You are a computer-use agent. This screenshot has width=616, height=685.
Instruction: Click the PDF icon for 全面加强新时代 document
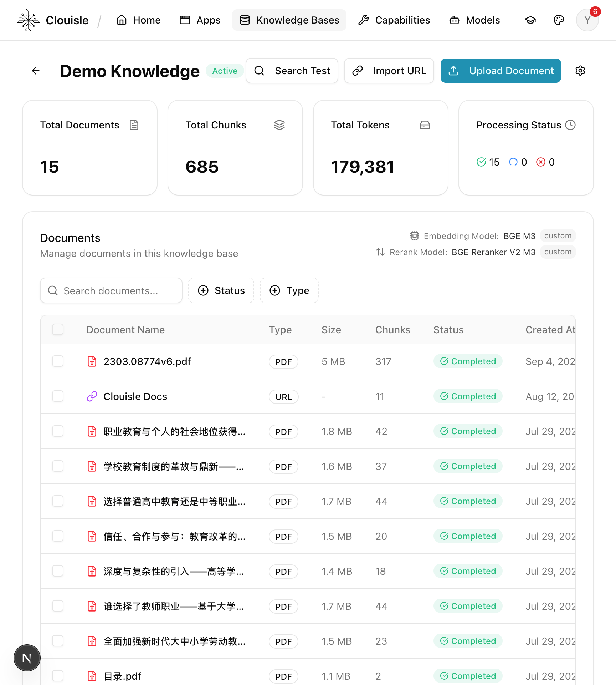point(92,641)
